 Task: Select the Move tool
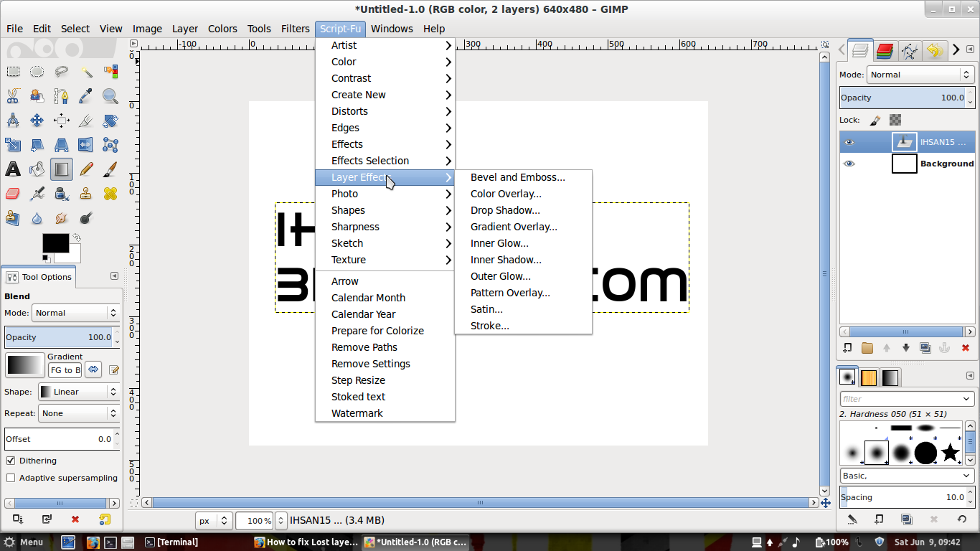[37, 120]
